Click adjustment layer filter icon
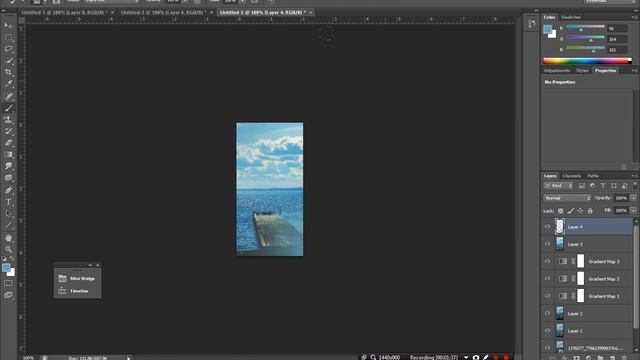Image resolution: width=640 pixels, height=360 pixels. tap(592, 186)
